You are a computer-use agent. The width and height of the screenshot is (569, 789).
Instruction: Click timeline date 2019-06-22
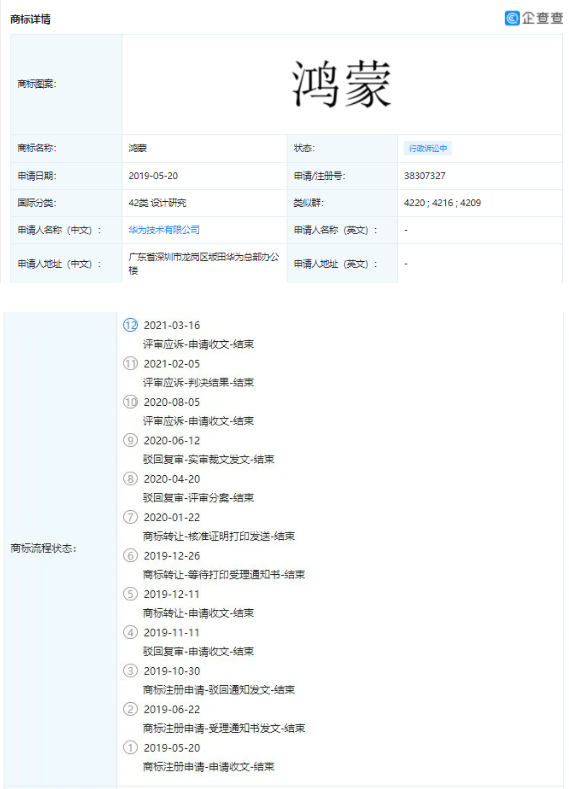coord(172,709)
